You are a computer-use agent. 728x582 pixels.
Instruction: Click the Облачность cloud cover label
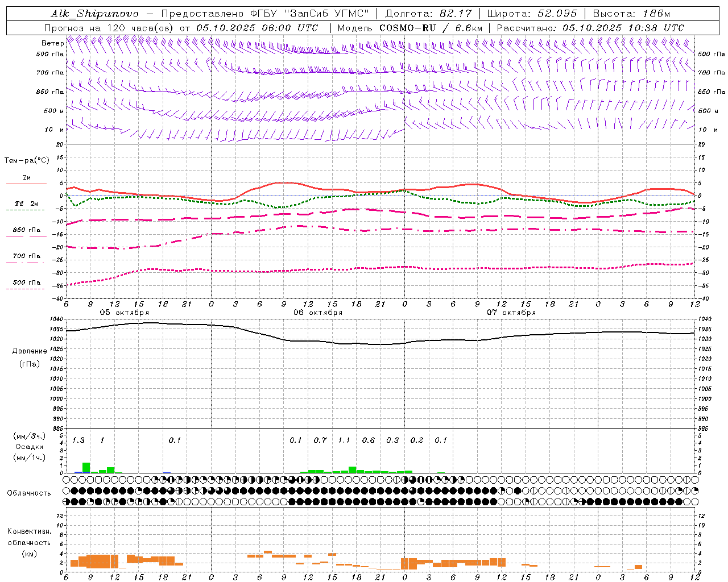click(29, 493)
